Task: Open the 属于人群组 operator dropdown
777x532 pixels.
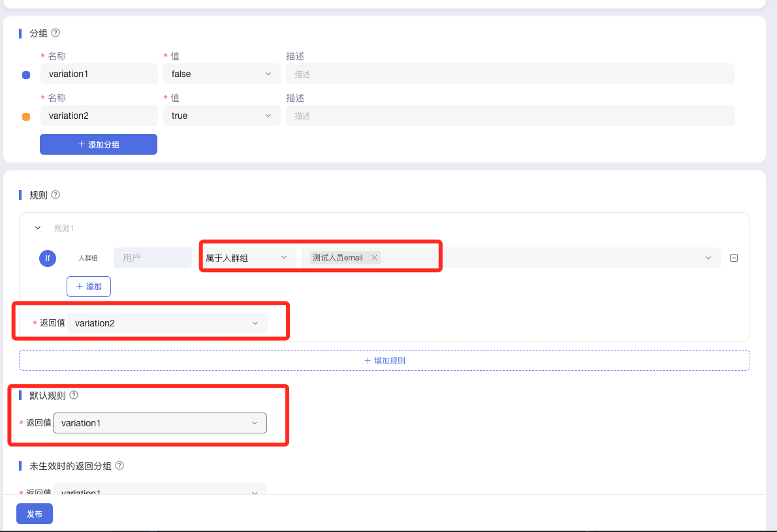Action: [246, 258]
